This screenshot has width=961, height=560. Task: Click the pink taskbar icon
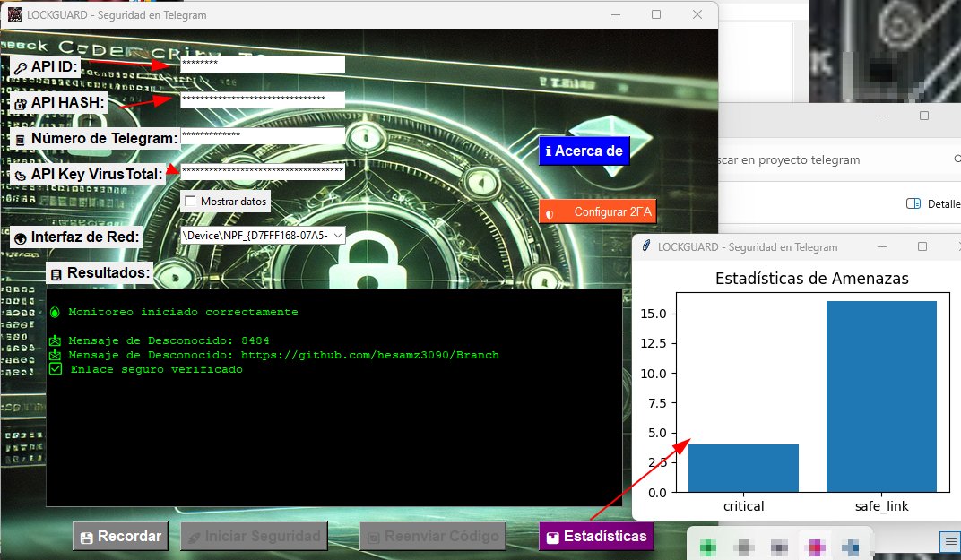tap(815, 547)
